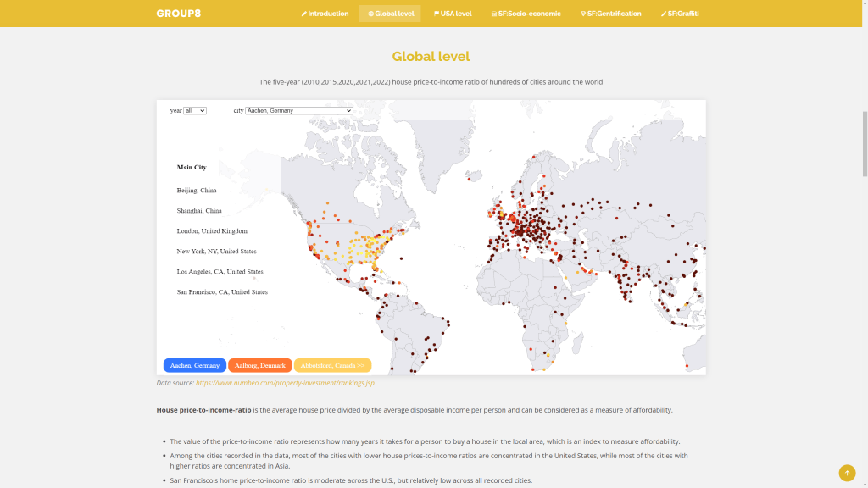Select the orange Aalborg, Denmark tag
Viewport: 868px width, 488px height.
[x=260, y=365]
